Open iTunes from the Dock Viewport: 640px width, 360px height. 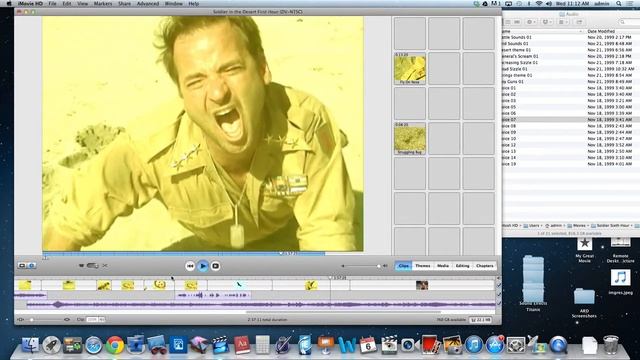pos(474,345)
